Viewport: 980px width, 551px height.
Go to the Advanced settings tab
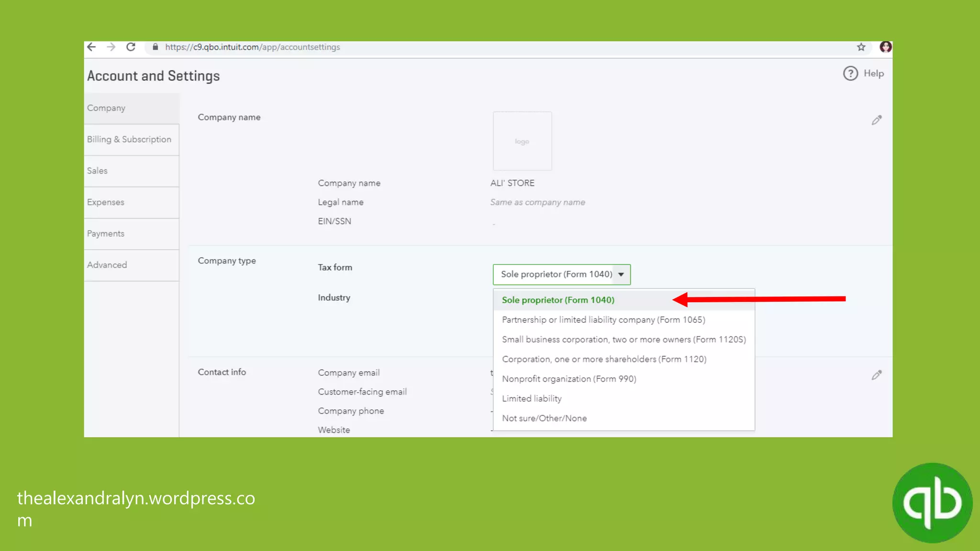coord(107,265)
